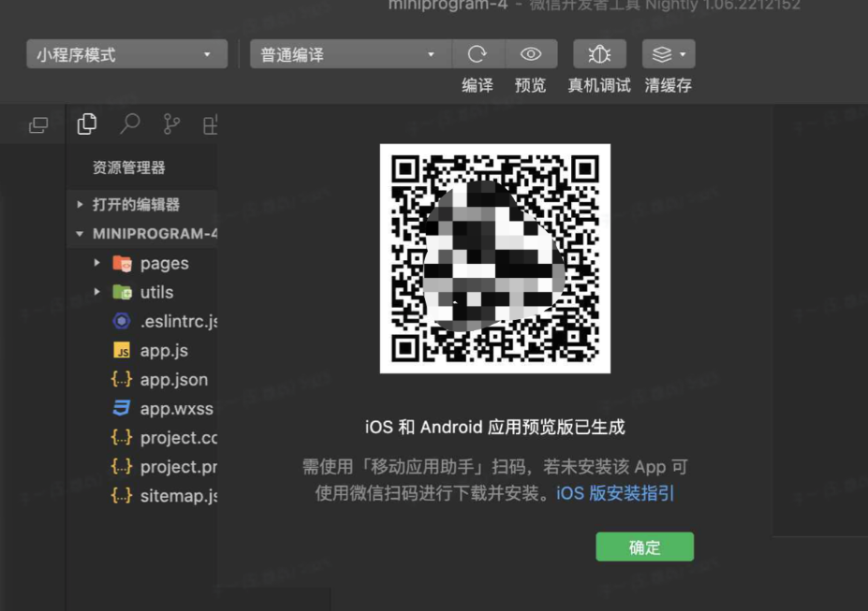Image resolution: width=868 pixels, height=611 pixels.
Task: Open the iOS 版安装指引 link
Action: 615,493
